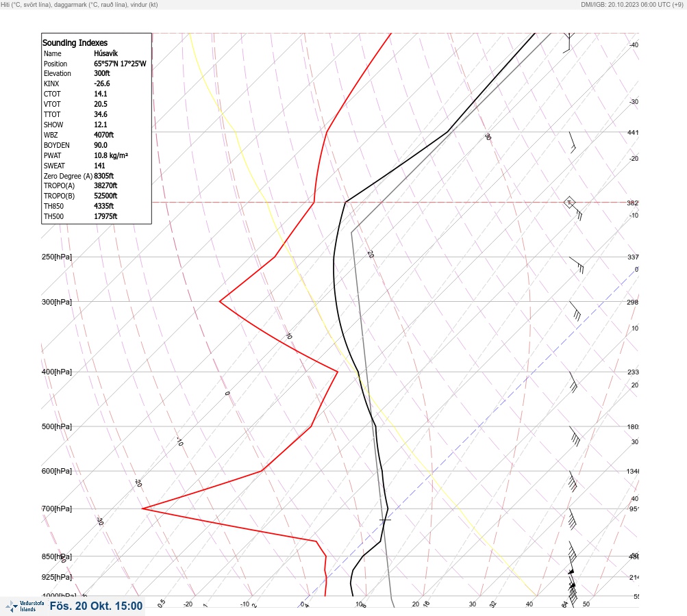Click the '700[hPa]' pressure label
This screenshot has width=687, height=616.
(x=57, y=509)
